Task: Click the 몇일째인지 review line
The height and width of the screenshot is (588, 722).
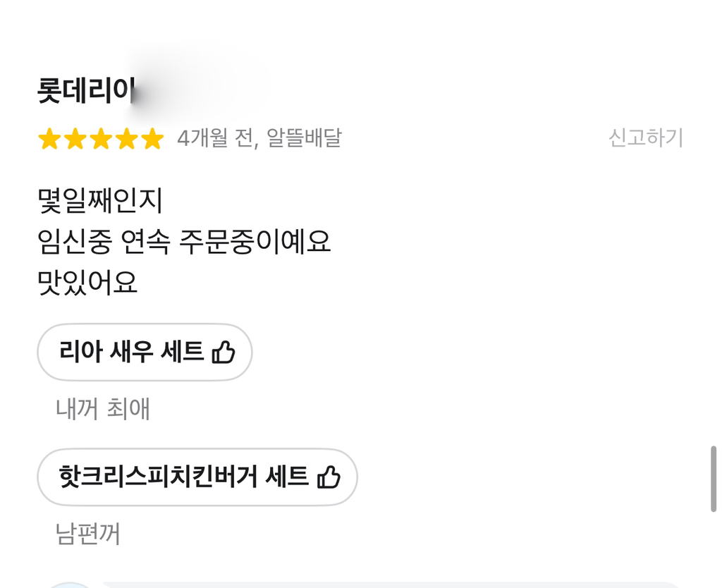Action: (x=99, y=202)
